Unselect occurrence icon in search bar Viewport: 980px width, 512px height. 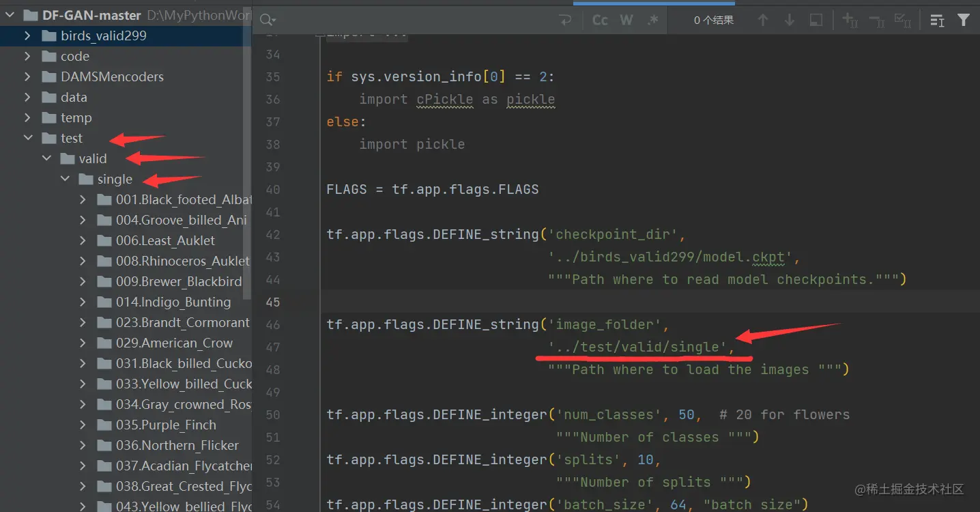click(876, 20)
